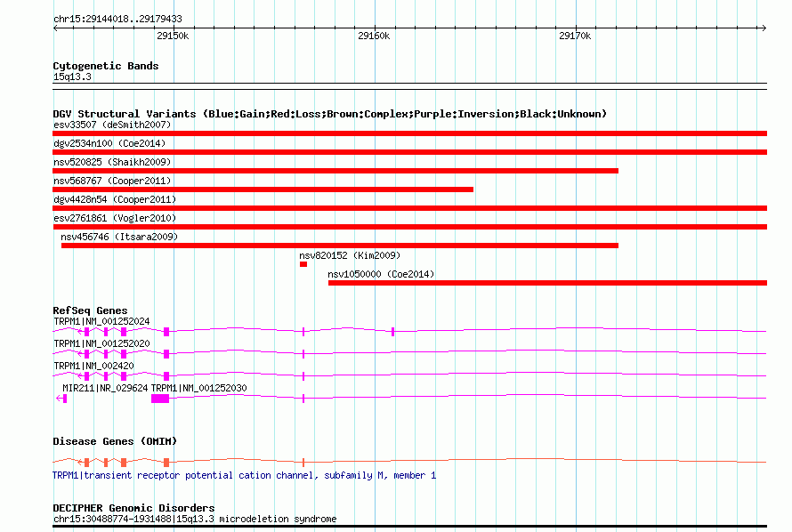Select the nsv520825 red loss bar

[x=335, y=171]
